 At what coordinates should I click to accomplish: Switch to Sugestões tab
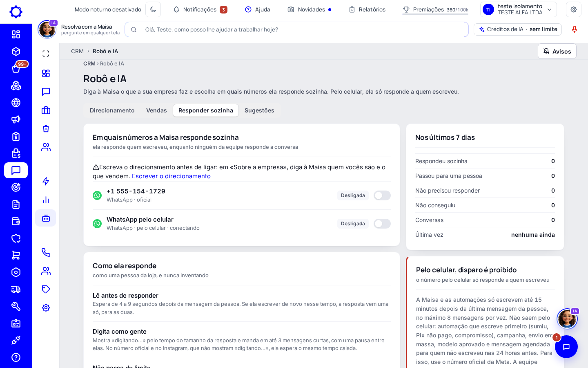coord(259,110)
